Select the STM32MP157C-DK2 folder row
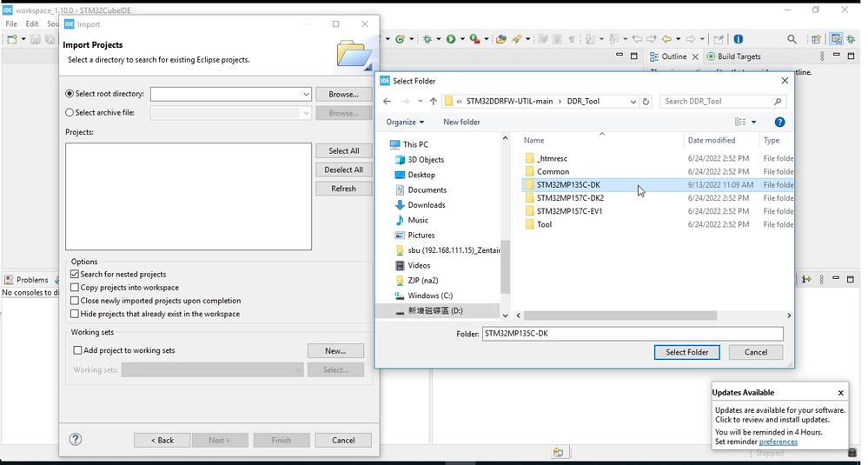This screenshot has width=868, height=465. (x=658, y=198)
